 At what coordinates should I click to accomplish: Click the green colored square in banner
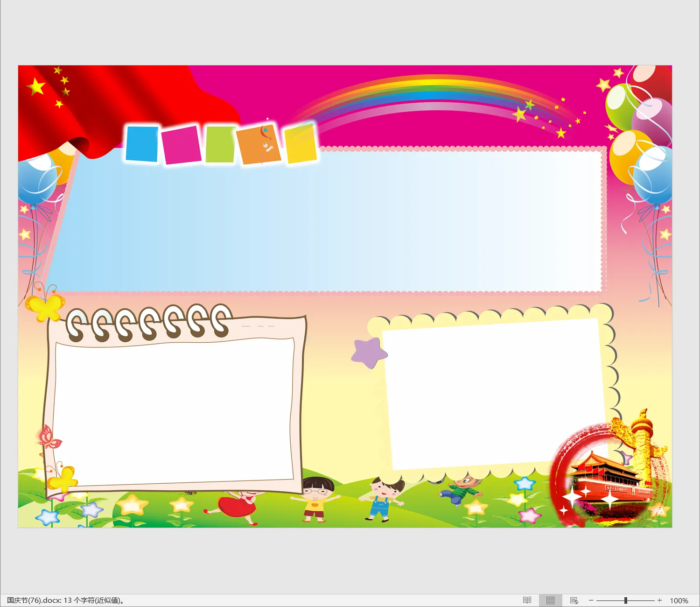(220, 145)
